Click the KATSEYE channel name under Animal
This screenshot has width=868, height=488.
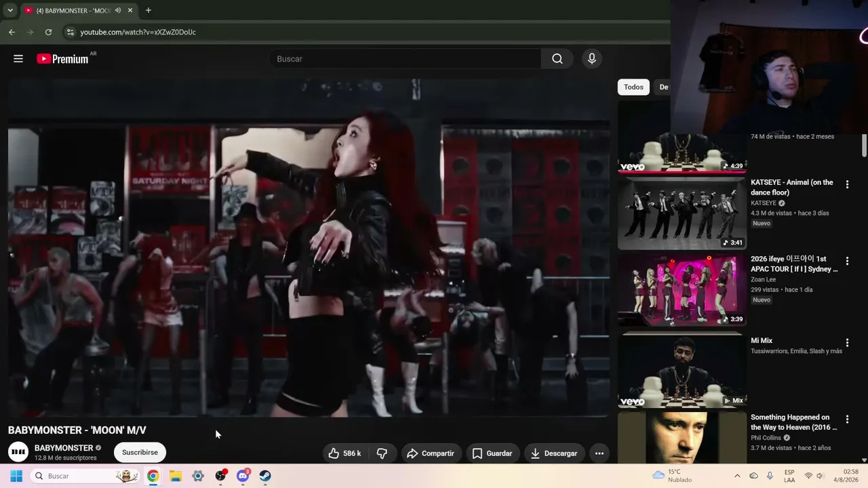764,203
